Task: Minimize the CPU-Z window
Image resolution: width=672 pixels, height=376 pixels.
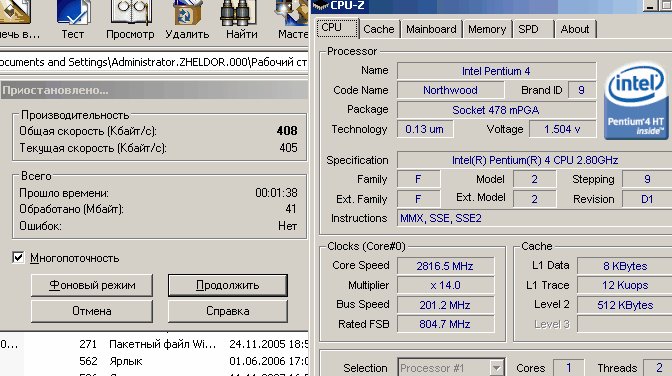Action: [650, 6]
